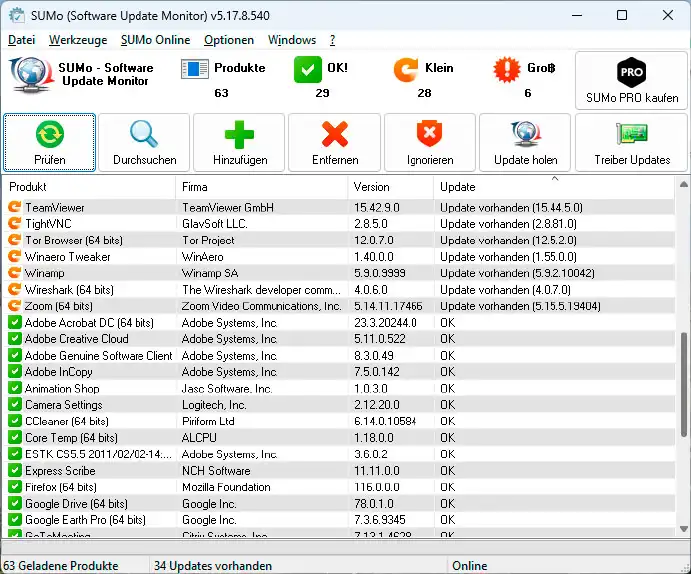Click the green OK! status counter icon

(x=308, y=70)
